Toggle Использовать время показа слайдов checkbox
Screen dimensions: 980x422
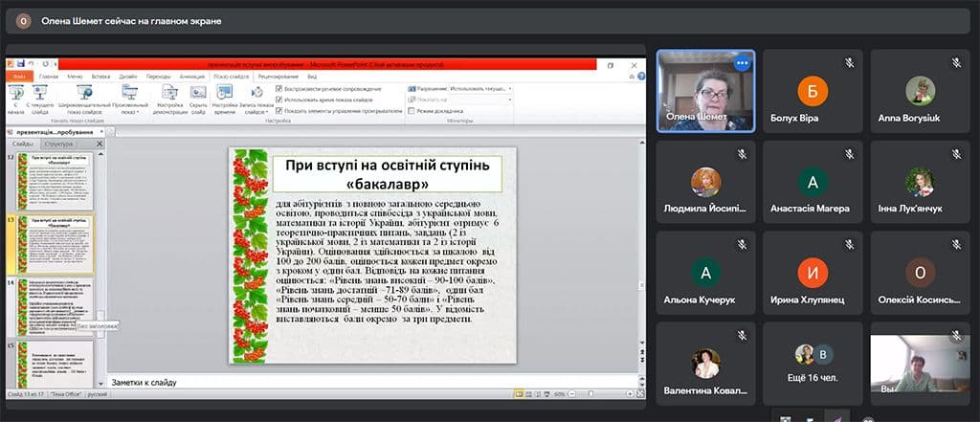point(278,100)
